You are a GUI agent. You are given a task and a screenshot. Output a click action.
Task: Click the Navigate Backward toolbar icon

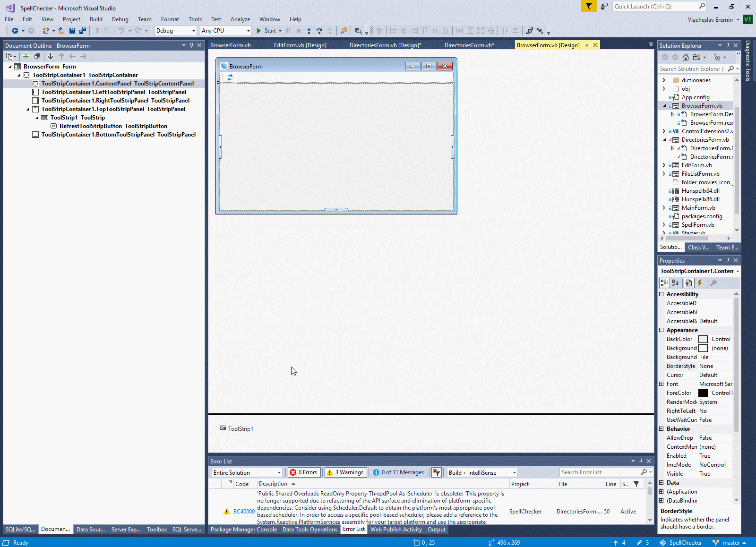(x=15, y=31)
